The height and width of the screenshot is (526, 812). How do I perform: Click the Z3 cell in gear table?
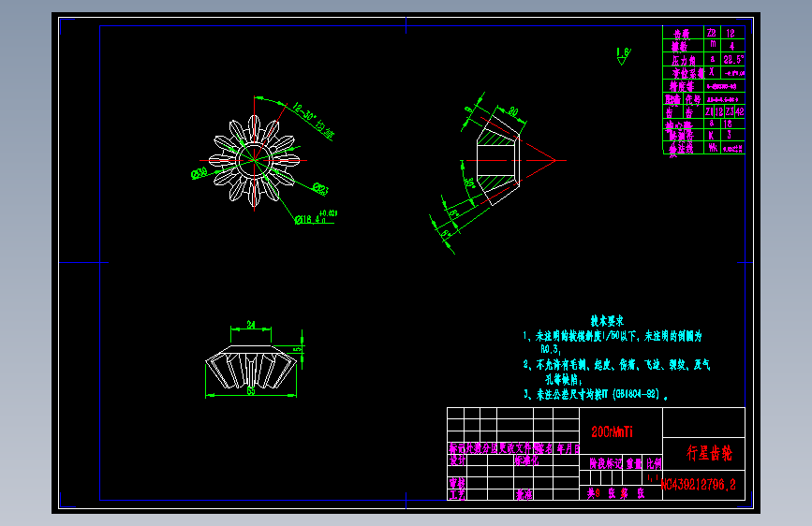730,111
